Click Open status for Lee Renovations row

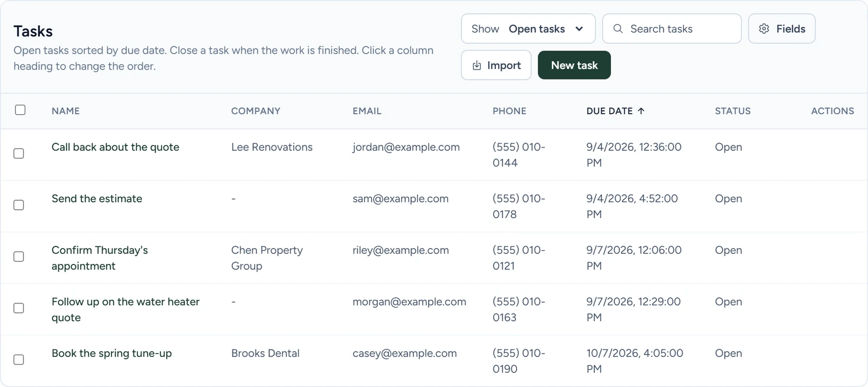[728, 147]
